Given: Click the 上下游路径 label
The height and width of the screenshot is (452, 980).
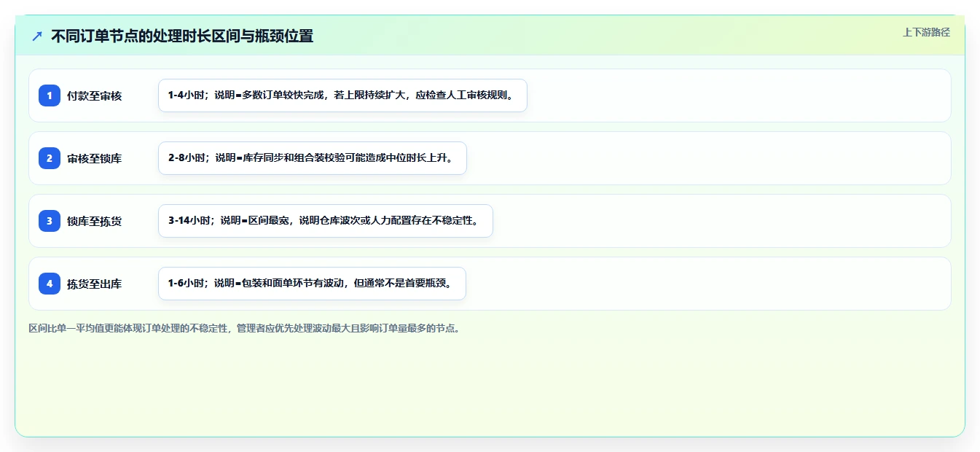Looking at the screenshot, I should point(926,32).
